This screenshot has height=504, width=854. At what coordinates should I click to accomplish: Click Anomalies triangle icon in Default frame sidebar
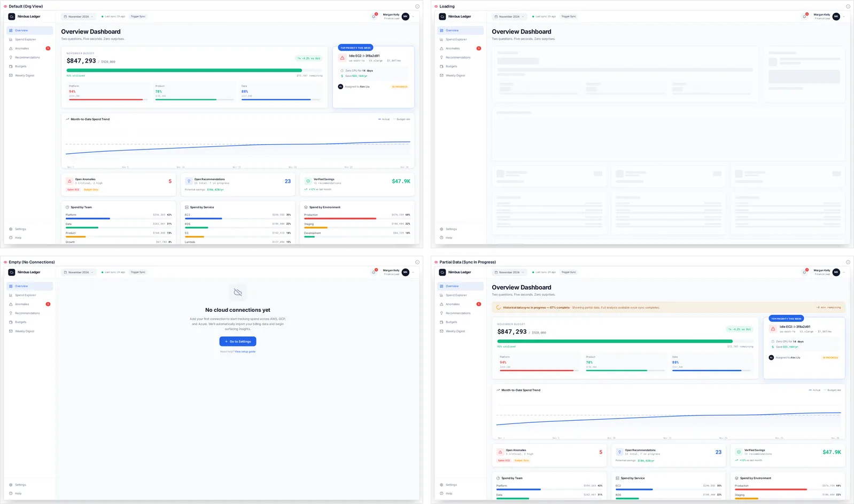(11, 49)
